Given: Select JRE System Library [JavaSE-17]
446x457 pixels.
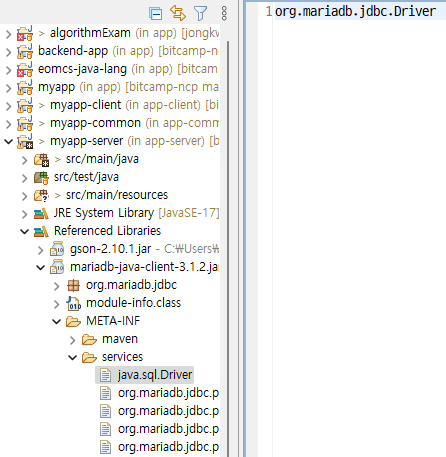Looking at the screenshot, I should (x=137, y=213).
